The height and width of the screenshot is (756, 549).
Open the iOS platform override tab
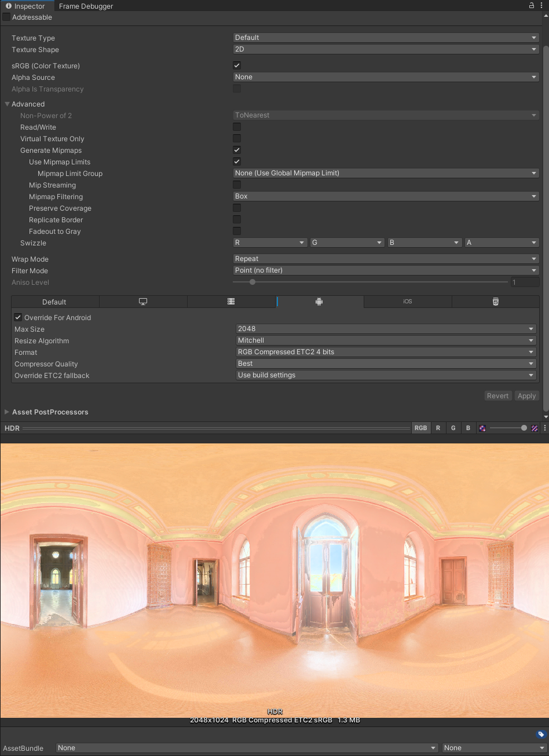coord(407,301)
